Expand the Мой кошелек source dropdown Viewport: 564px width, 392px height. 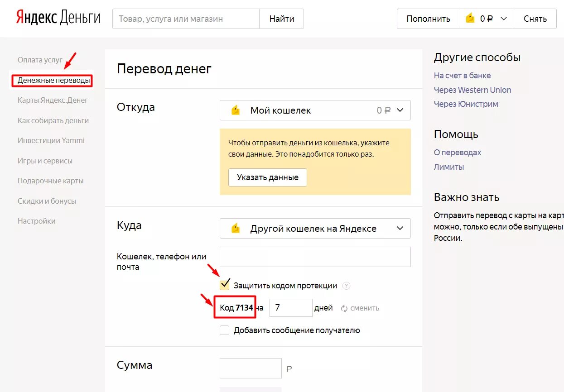click(x=315, y=110)
